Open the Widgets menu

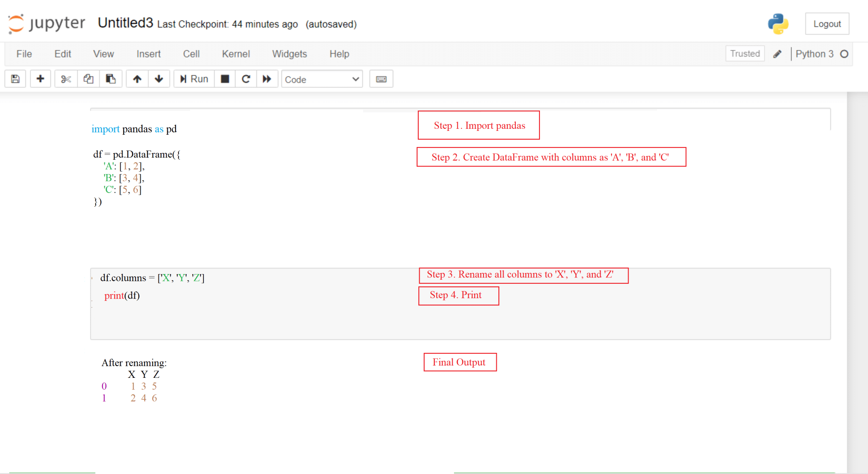coord(289,54)
